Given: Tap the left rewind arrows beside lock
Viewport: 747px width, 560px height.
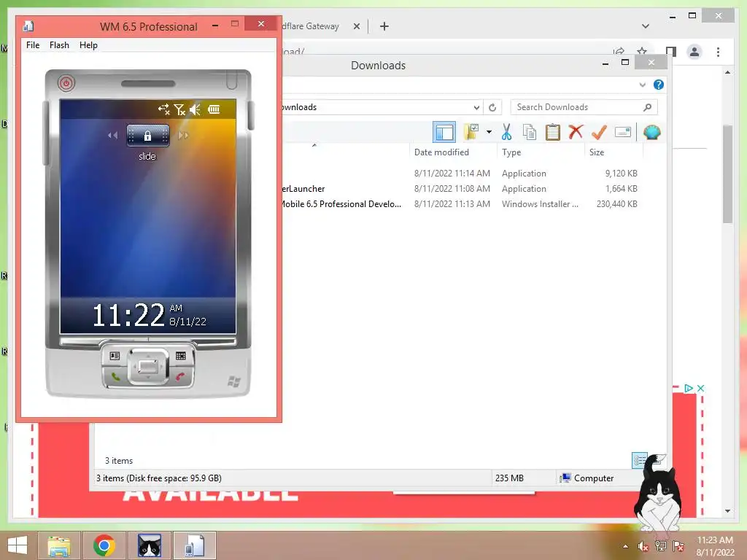Looking at the screenshot, I should coord(112,136).
